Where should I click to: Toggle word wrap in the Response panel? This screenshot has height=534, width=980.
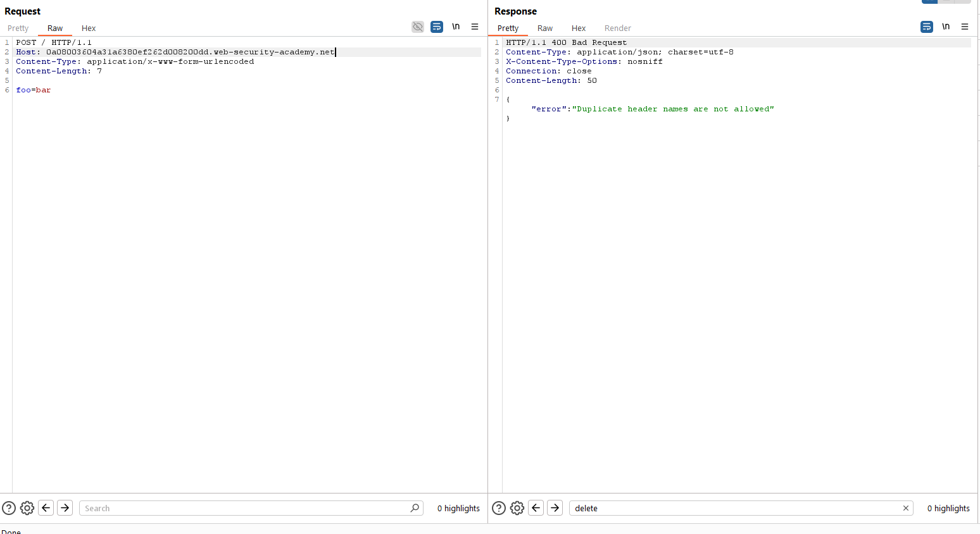[x=927, y=27]
